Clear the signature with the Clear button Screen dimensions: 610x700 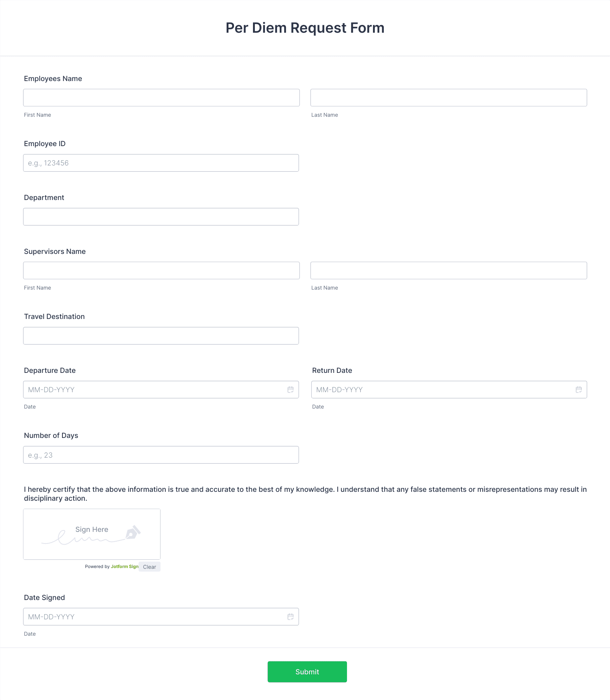tap(149, 567)
